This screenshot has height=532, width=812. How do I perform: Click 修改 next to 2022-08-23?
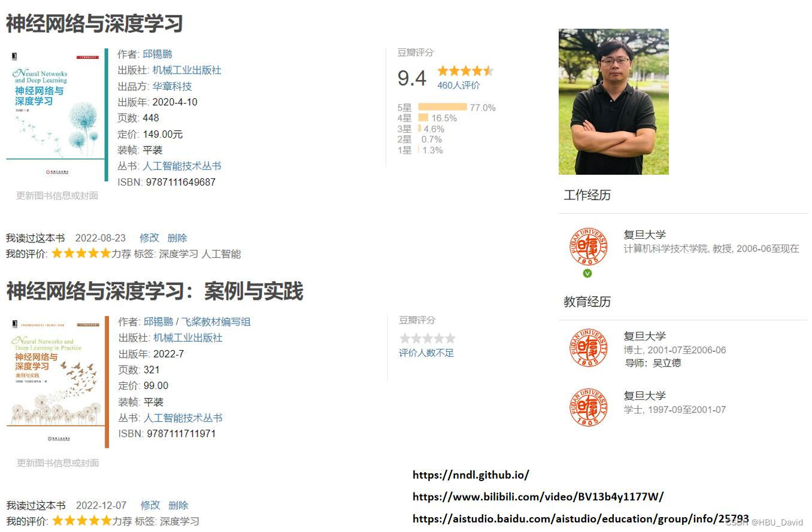coord(149,238)
